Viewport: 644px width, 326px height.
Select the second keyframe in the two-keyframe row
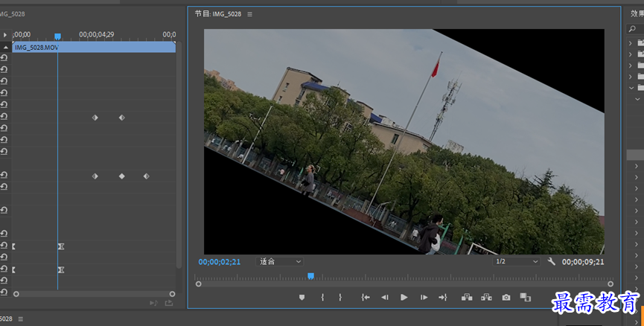pos(121,118)
